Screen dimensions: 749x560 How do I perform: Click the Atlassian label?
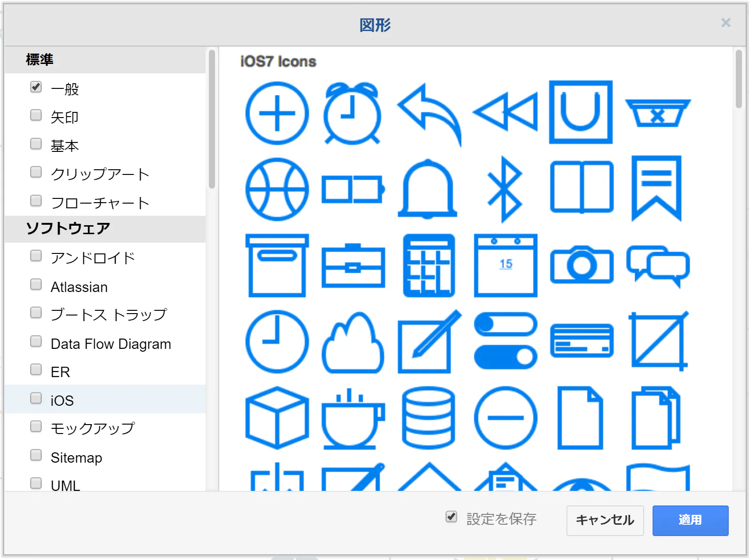(79, 287)
